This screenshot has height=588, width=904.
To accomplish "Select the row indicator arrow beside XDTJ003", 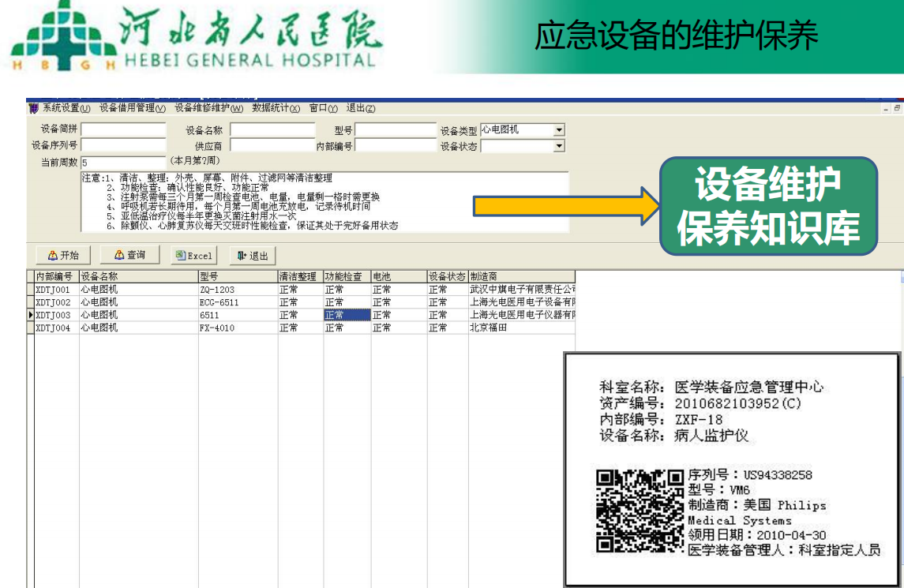I will pyautogui.click(x=31, y=315).
